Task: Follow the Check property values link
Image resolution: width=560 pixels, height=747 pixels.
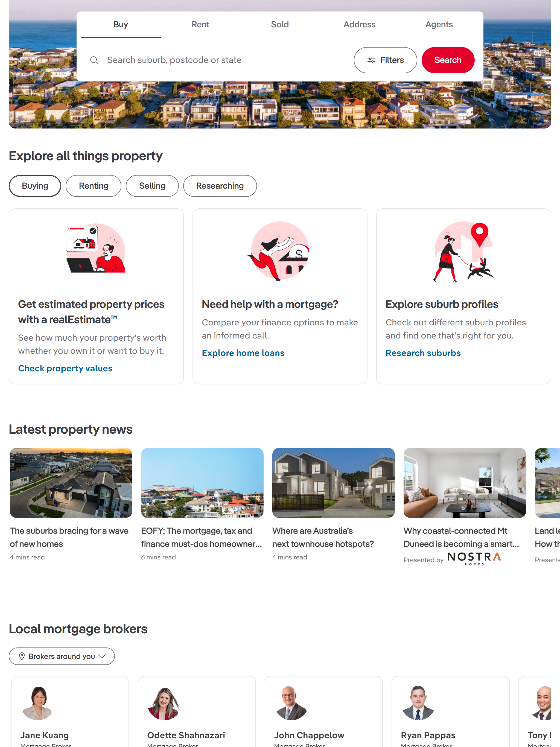Action: click(x=65, y=368)
